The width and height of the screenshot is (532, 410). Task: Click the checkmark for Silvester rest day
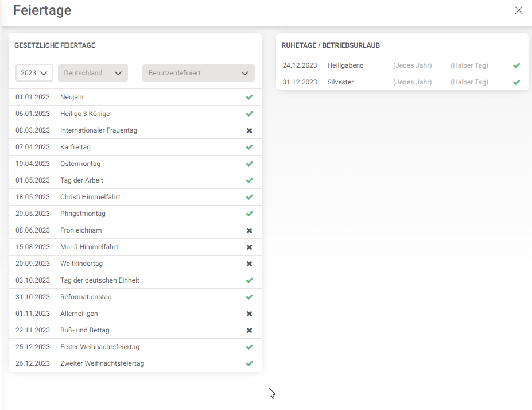[517, 82]
